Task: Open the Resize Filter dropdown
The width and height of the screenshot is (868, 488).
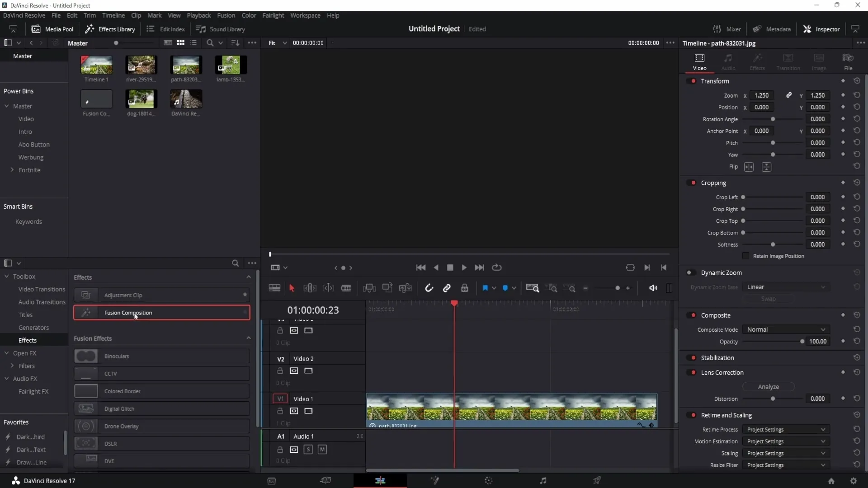Action: 786,465
